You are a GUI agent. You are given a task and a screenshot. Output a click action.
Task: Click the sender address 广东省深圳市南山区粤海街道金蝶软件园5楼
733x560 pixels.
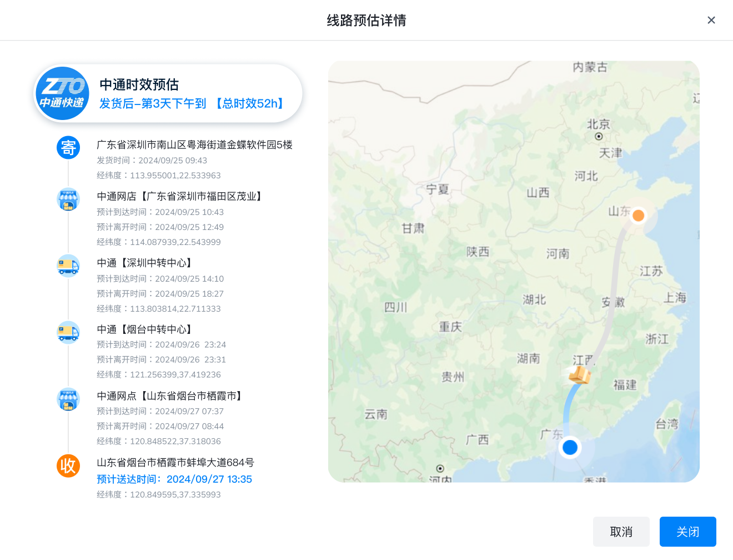pos(195,144)
